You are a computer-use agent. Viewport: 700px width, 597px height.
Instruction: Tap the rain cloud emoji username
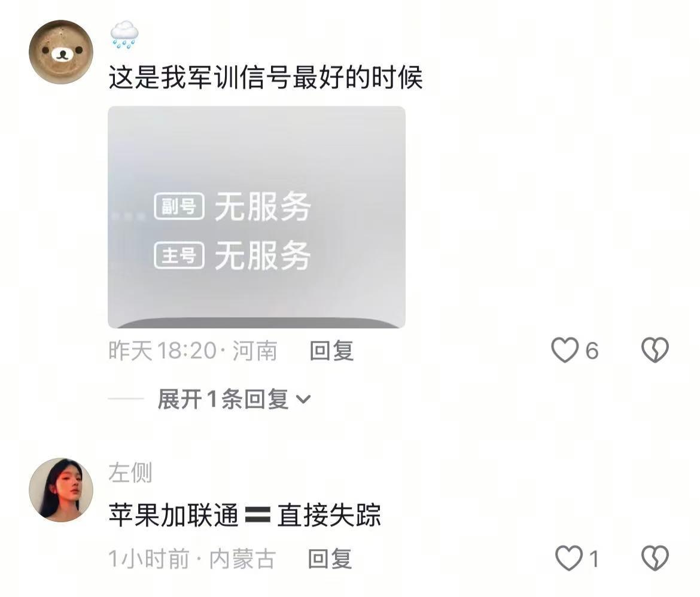pos(124,34)
